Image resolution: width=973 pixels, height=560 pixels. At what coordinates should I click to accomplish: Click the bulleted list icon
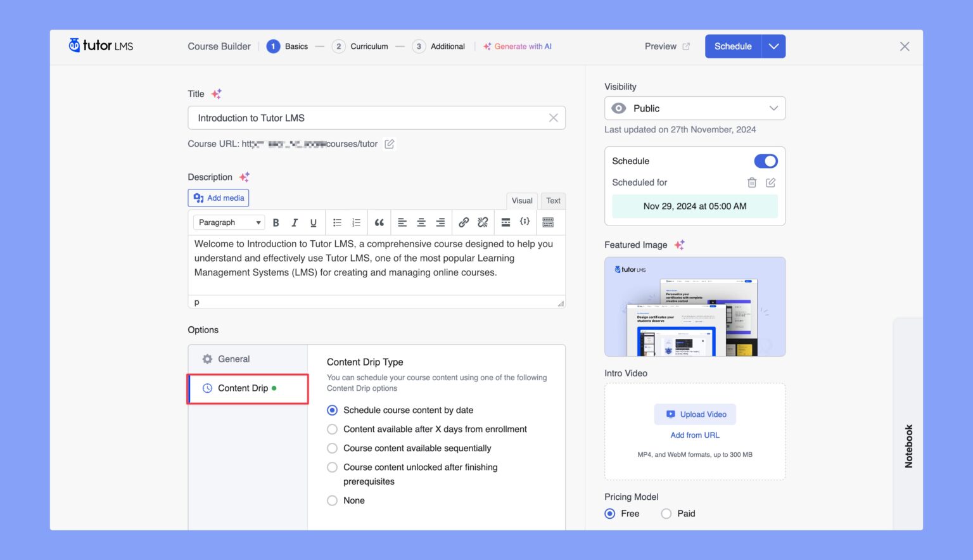click(337, 222)
